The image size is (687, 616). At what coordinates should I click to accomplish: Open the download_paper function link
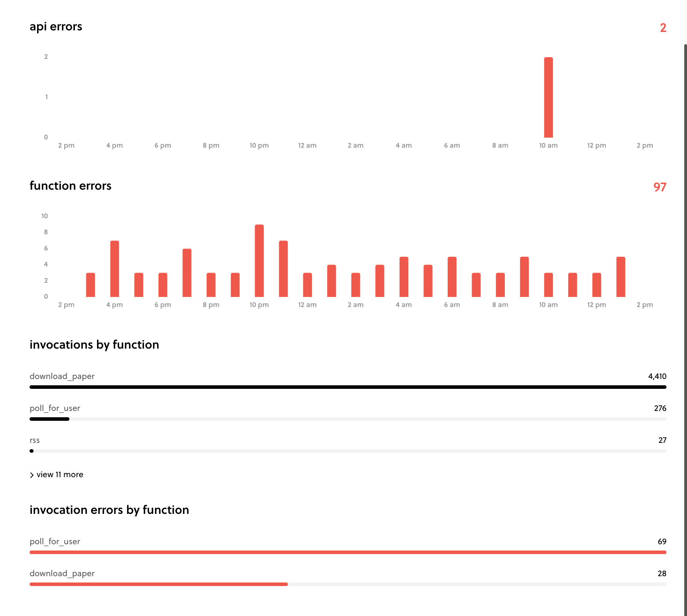[62, 376]
